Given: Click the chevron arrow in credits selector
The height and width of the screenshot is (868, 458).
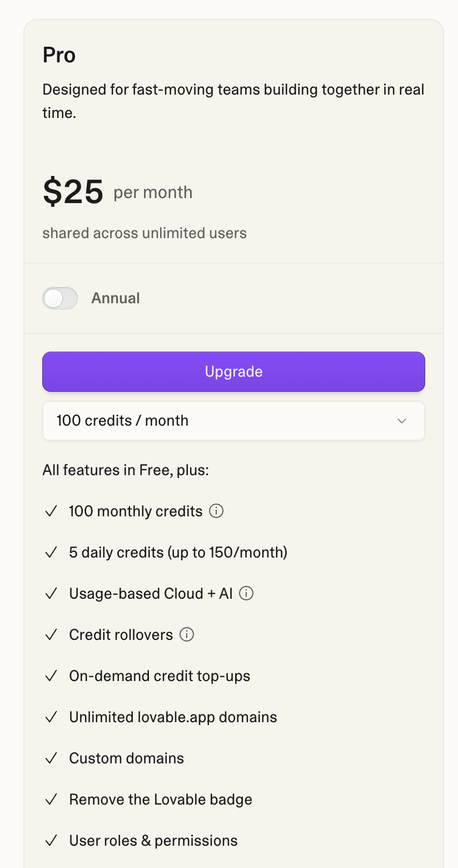Looking at the screenshot, I should [x=402, y=421].
